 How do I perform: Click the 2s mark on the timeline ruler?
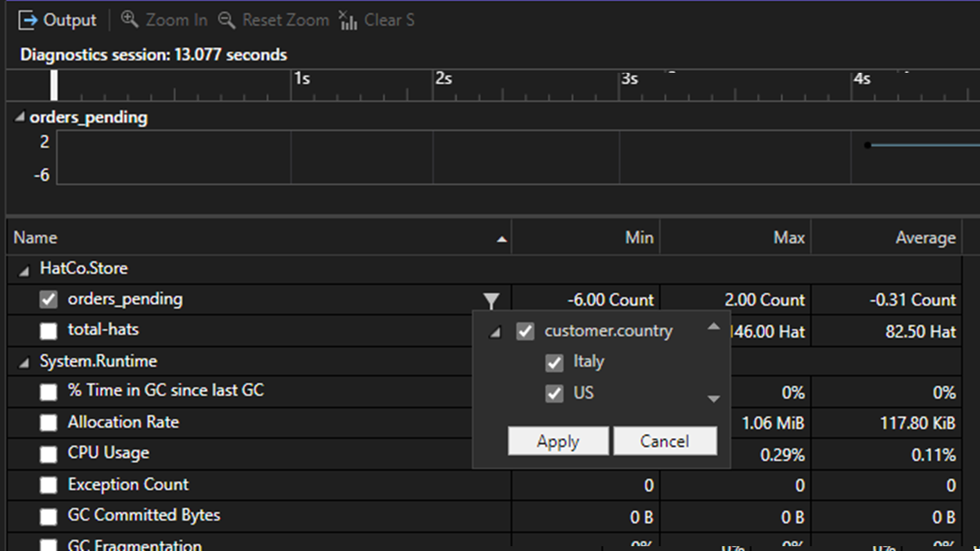click(x=444, y=79)
